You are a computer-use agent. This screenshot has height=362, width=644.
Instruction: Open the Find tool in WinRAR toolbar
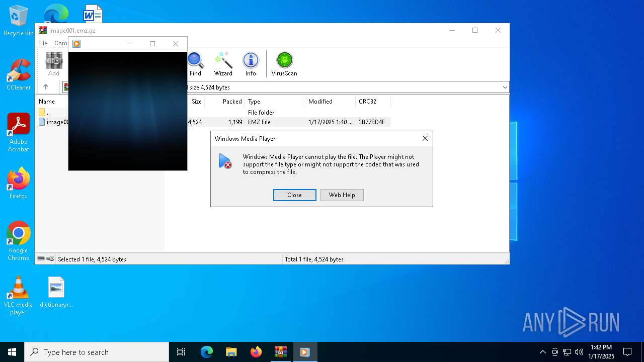(195, 64)
